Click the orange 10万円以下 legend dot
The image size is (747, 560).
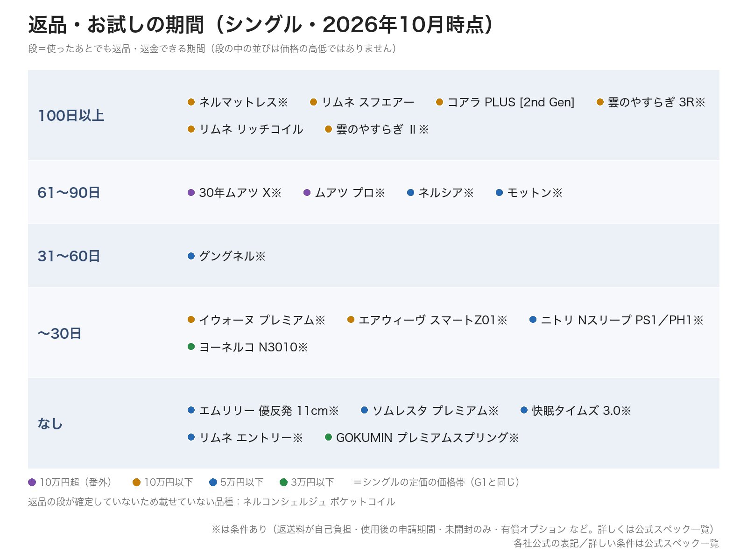point(136,483)
